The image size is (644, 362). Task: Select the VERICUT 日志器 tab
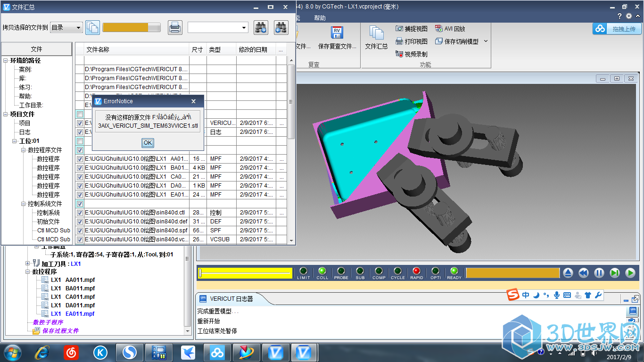[x=231, y=298]
